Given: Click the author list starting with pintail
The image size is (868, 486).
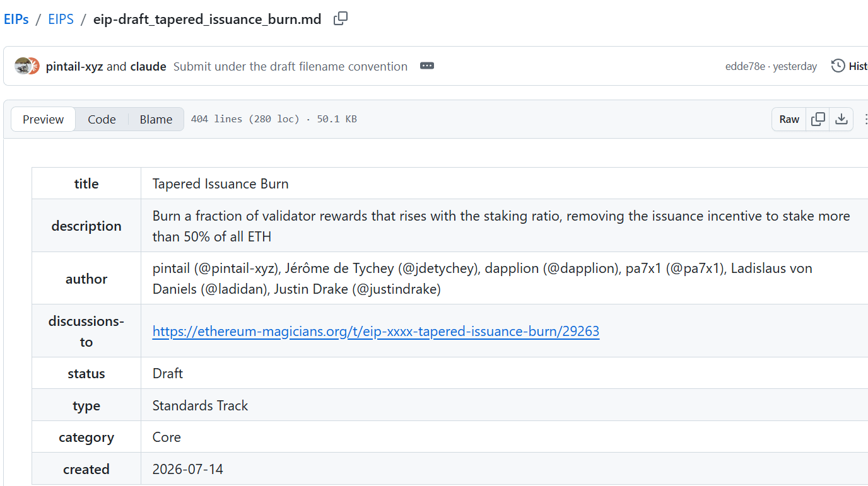Looking at the screenshot, I should tap(483, 279).
